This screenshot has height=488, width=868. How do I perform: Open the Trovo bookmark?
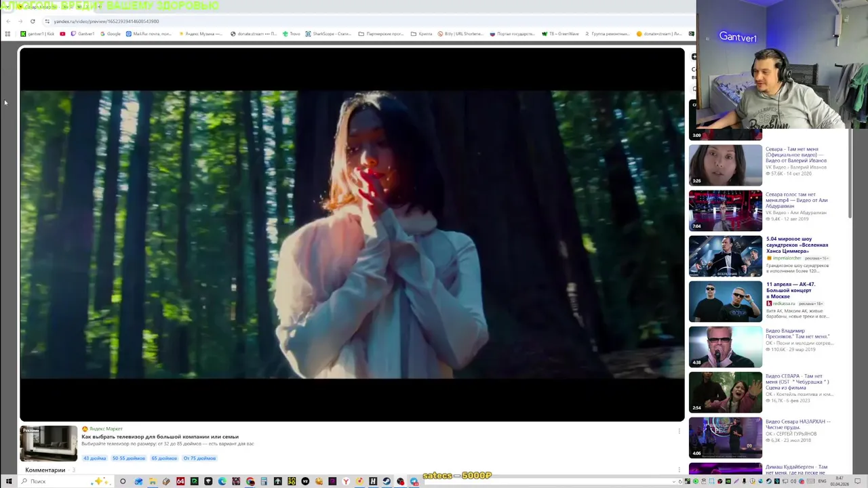tap(292, 34)
